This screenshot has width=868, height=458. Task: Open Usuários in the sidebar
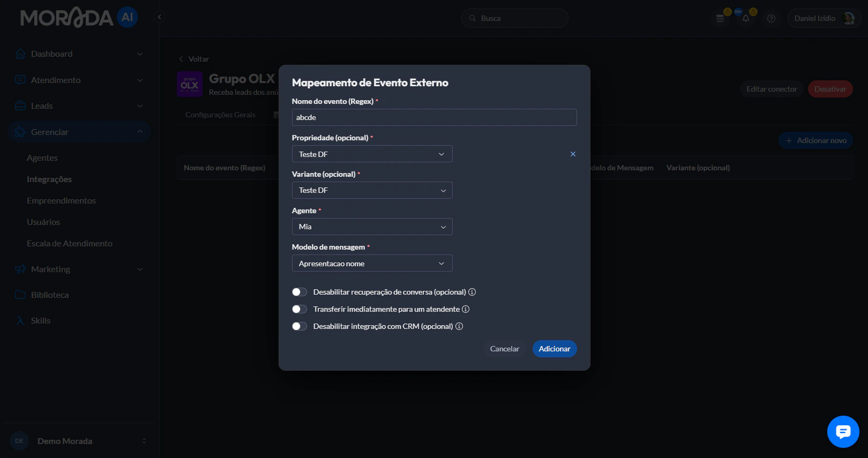click(x=43, y=222)
